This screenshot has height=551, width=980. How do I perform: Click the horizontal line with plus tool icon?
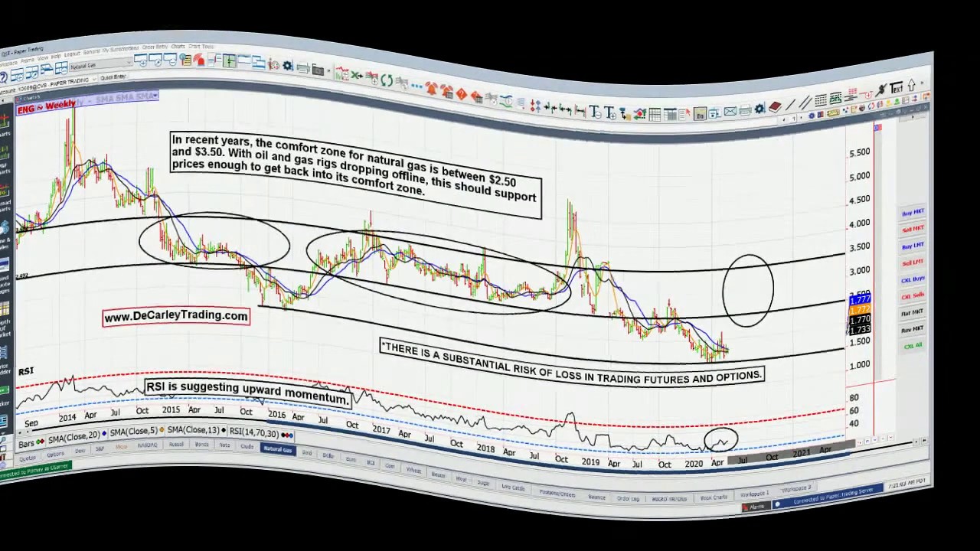pyautogui.click(x=867, y=94)
